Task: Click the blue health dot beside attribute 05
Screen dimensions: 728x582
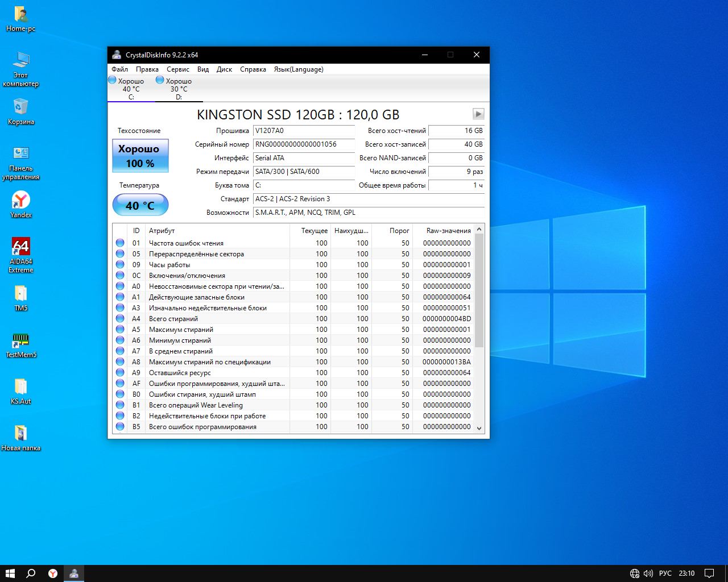Action: (x=119, y=253)
